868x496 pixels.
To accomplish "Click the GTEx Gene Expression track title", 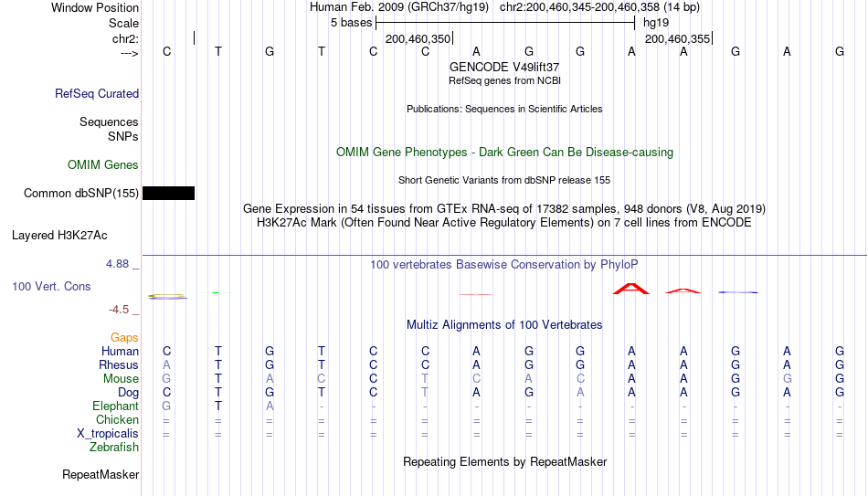I will [504, 208].
